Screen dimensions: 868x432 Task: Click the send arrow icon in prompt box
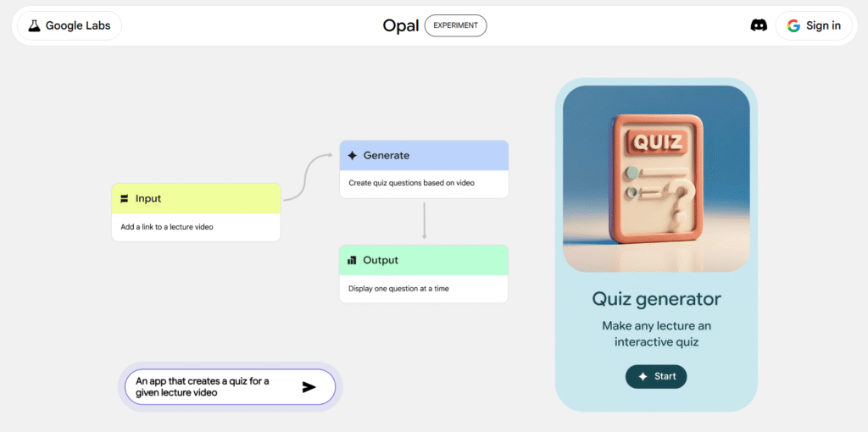309,387
